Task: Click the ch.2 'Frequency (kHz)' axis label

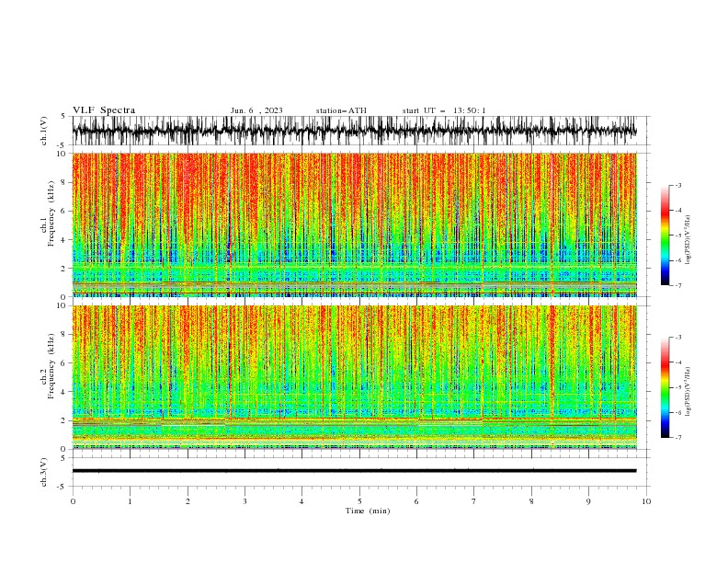Action: click(51, 366)
